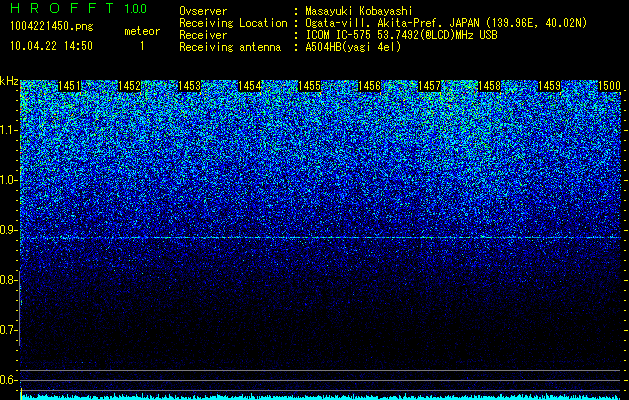Image resolution: width=629 pixels, height=400 pixels.
Task: Click the observer name Masayuki Kobayashi
Action: (359, 11)
